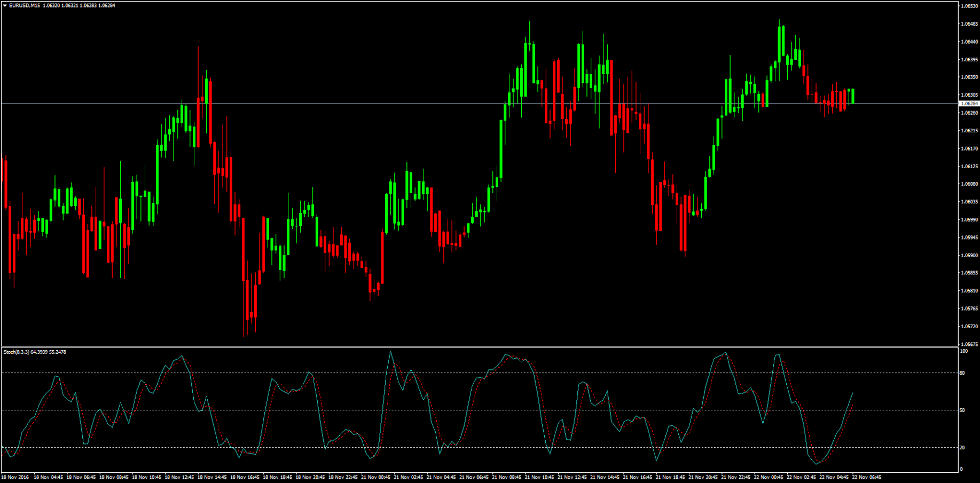Click the 21 Nov 10:45 time label
Image resolution: width=980 pixels, height=483 pixels.
click(x=540, y=477)
